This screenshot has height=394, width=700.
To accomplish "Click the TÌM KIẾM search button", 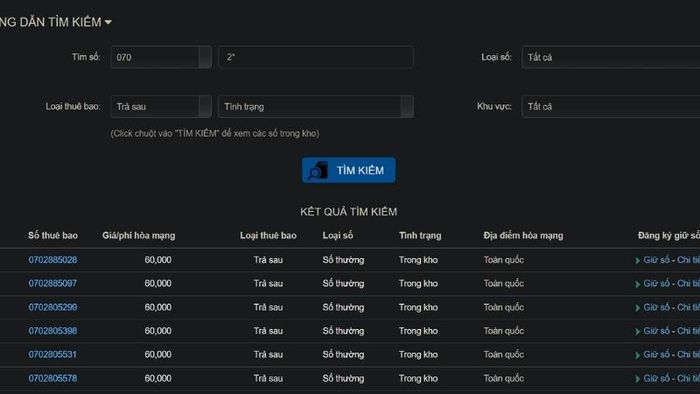I will coord(349,170).
